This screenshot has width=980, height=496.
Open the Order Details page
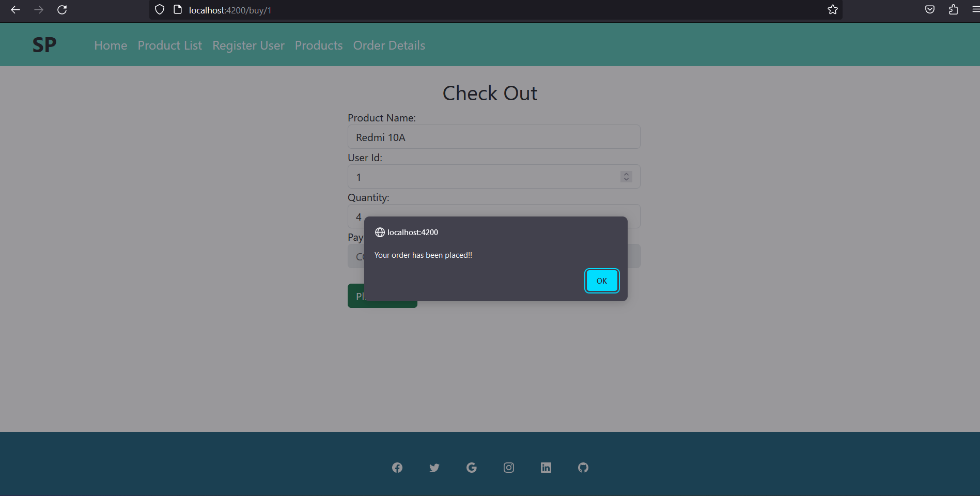click(389, 45)
